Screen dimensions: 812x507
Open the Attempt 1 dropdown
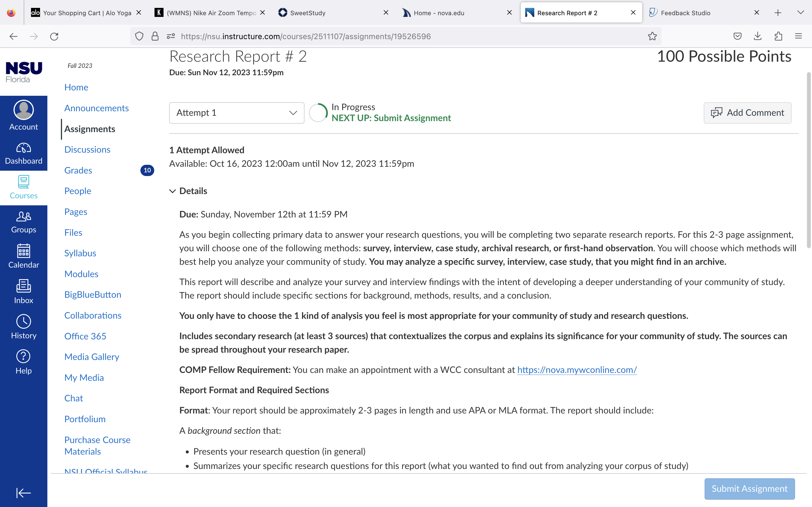tap(237, 113)
